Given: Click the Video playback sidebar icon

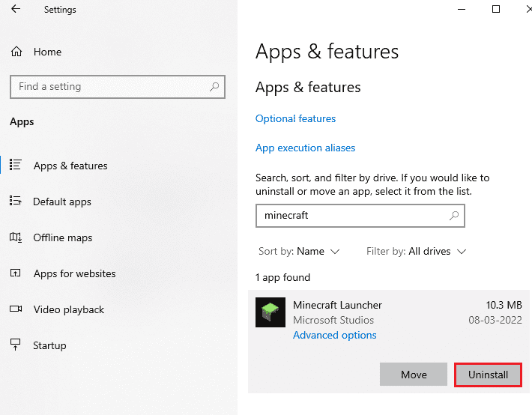Looking at the screenshot, I should click(16, 309).
